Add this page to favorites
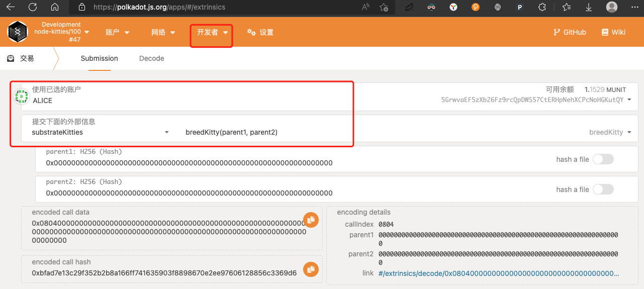The height and width of the screenshot is (289, 644). click(384, 7)
